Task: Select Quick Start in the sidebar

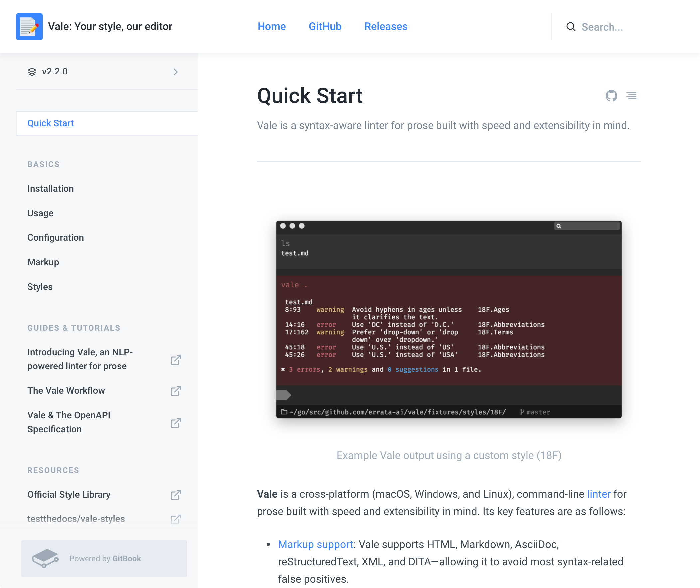Action: pos(107,123)
